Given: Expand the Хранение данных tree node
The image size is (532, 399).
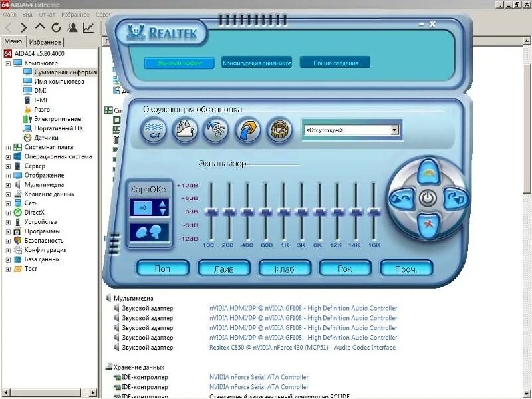Looking at the screenshot, I should 8,194.
